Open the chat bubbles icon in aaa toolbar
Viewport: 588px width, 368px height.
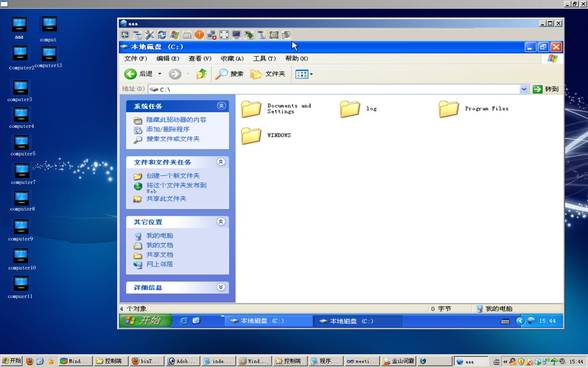[x=286, y=35]
